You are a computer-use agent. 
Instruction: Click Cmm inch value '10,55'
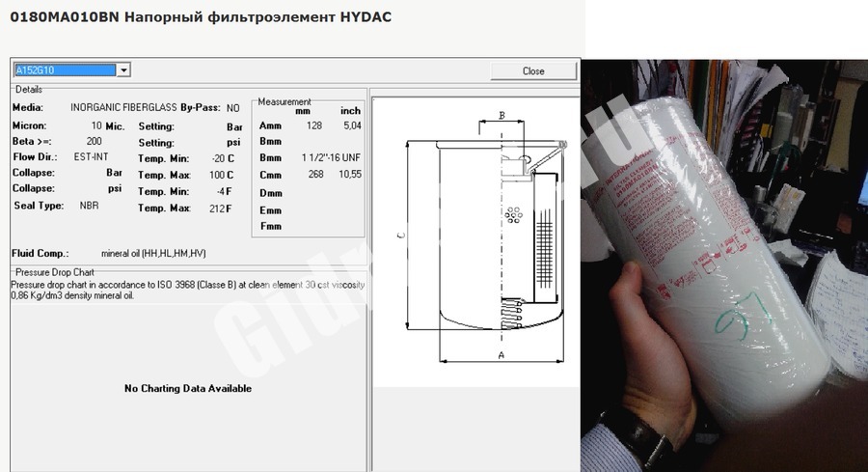tap(350, 174)
